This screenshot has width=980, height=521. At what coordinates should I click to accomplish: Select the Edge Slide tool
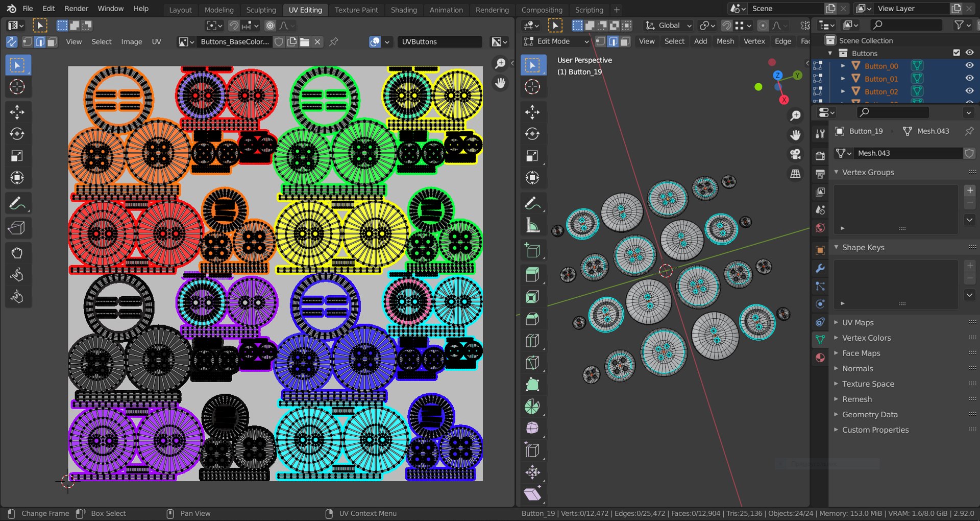point(532,450)
